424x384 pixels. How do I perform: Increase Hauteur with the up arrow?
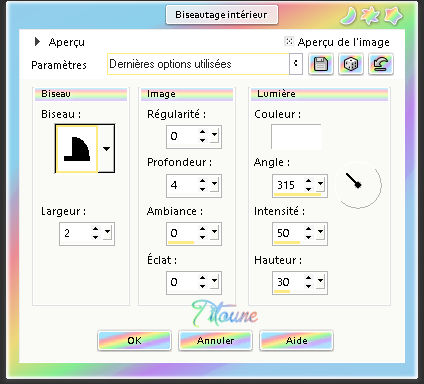(308, 278)
